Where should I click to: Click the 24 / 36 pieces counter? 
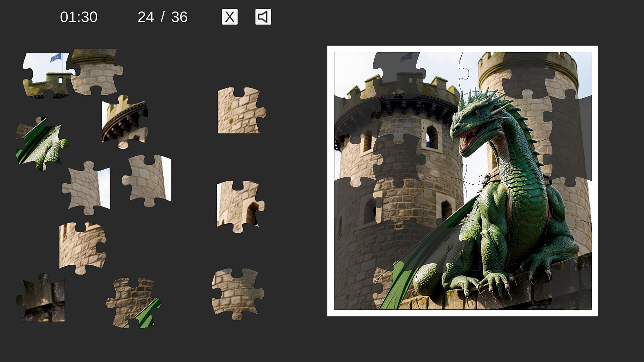click(x=162, y=17)
